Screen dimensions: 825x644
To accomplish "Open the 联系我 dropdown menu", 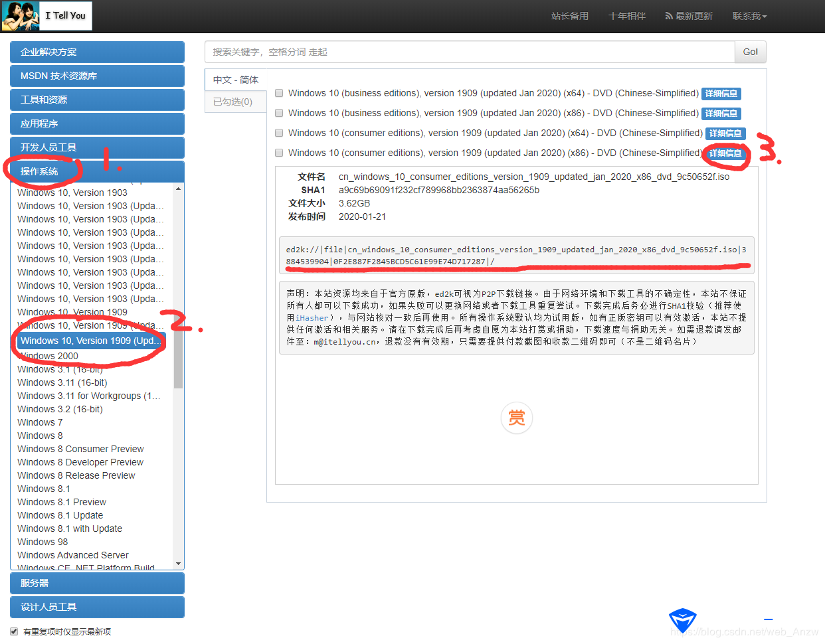I will [749, 16].
